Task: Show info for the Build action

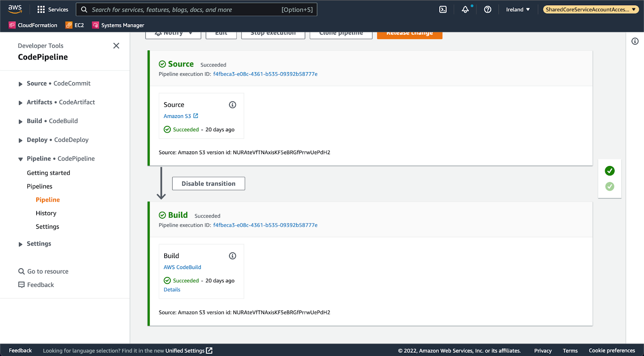Action: [233, 256]
